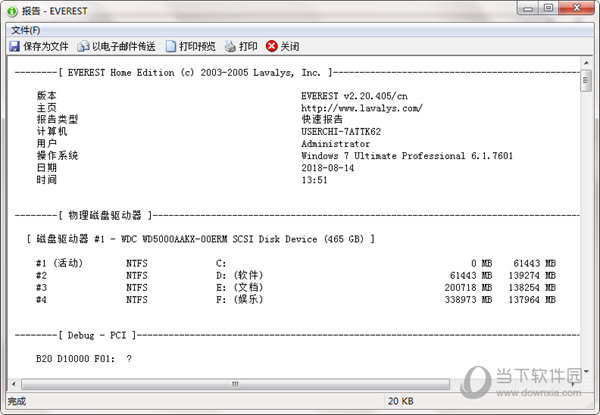Image resolution: width=600 pixels, height=415 pixels.
Task: Click the 日期 label
Action: [47, 168]
